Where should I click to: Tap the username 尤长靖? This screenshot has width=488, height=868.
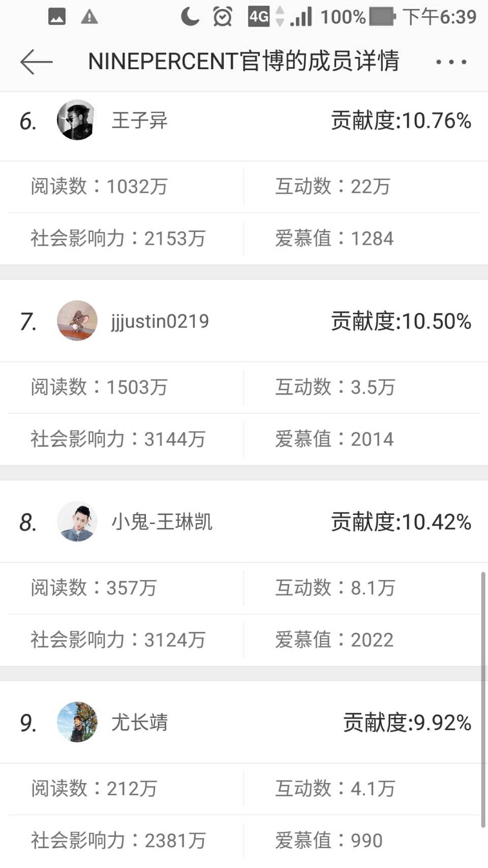pyautogui.click(x=139, y=722)
